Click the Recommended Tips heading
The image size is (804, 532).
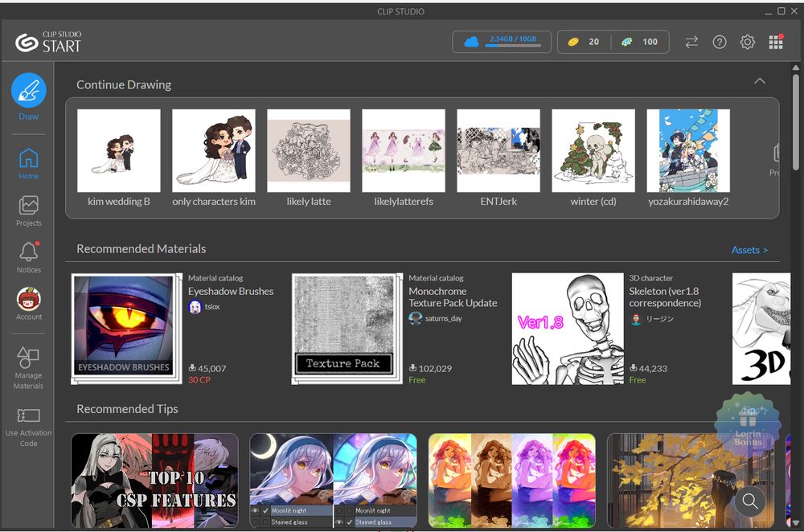[127, 409]
